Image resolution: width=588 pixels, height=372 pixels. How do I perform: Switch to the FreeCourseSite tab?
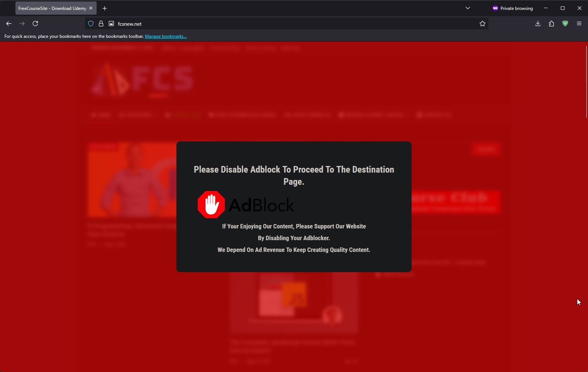click(x=51, y=8)
